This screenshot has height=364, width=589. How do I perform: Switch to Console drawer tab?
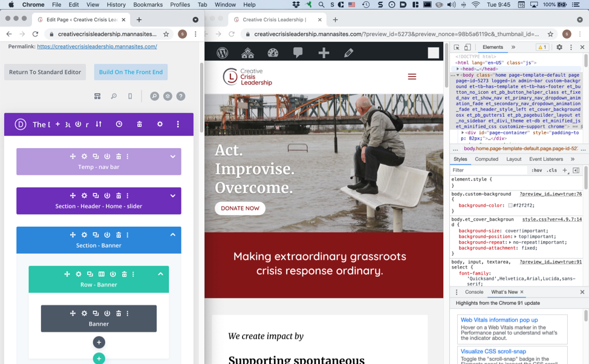(x=474, y=292)
